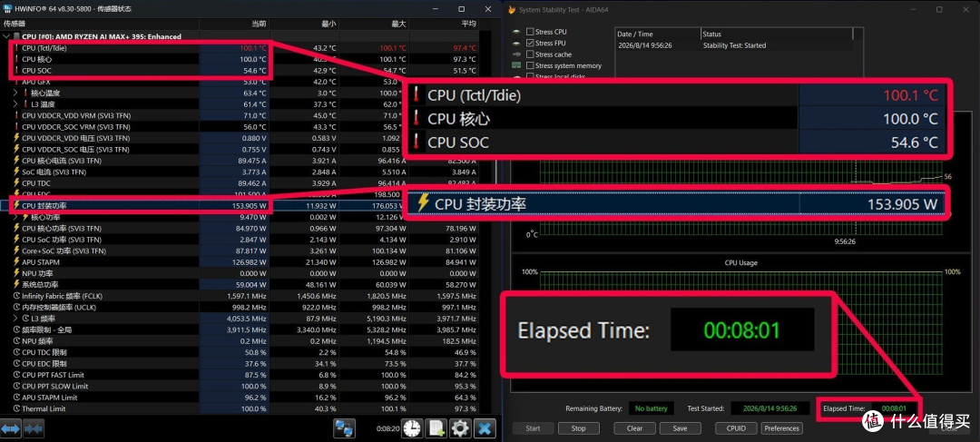Viewport: 980px width, 442px height.
Task: Start logging with HWiNFO sheet-plus icon
Action: coord(436,428)
